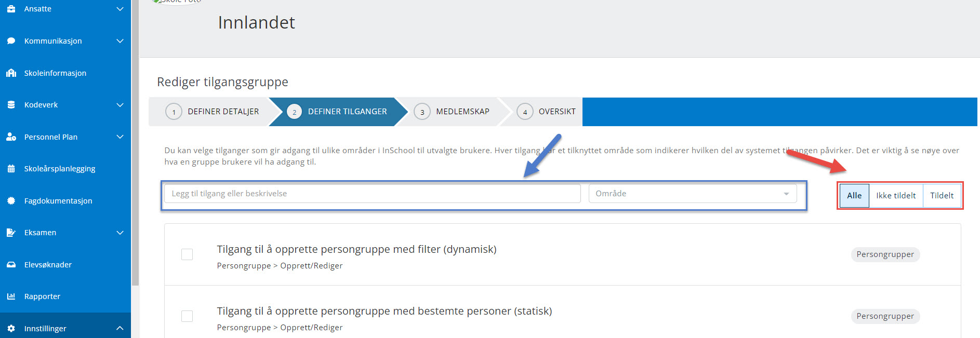Click the step 4 circle number icon

click(525, 112)
